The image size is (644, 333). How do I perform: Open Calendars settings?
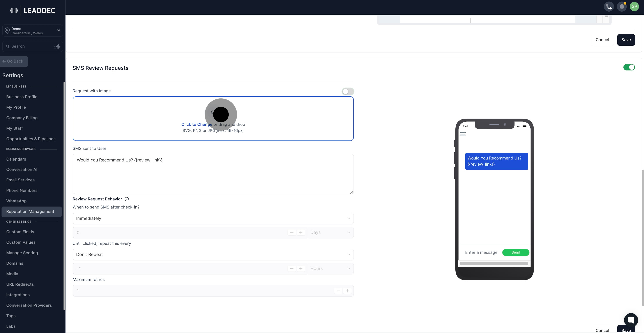click(16, 159)
